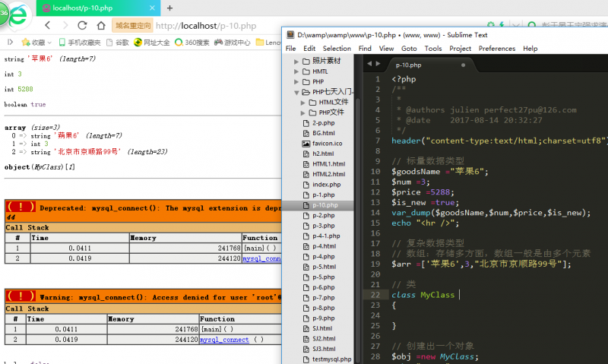
Task: Select favicon.ico in the file sidebar
Action: (327, 143)
